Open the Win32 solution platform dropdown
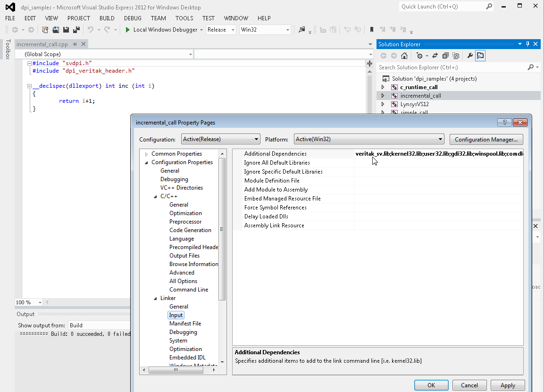544x392 pixels. click(x=265, y=30)
